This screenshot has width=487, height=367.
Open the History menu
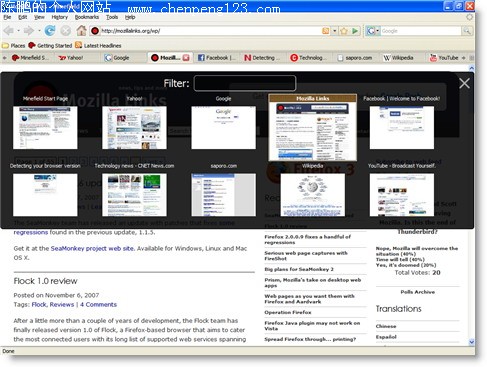60,17
